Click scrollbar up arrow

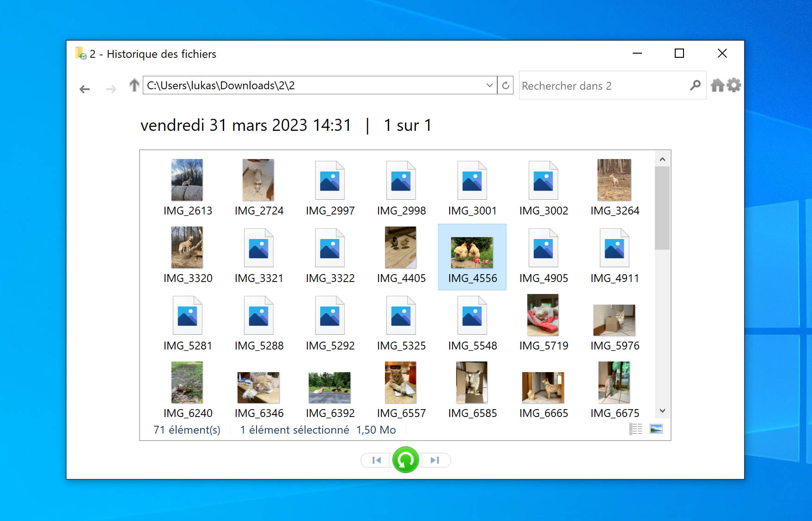click(662, 159)
